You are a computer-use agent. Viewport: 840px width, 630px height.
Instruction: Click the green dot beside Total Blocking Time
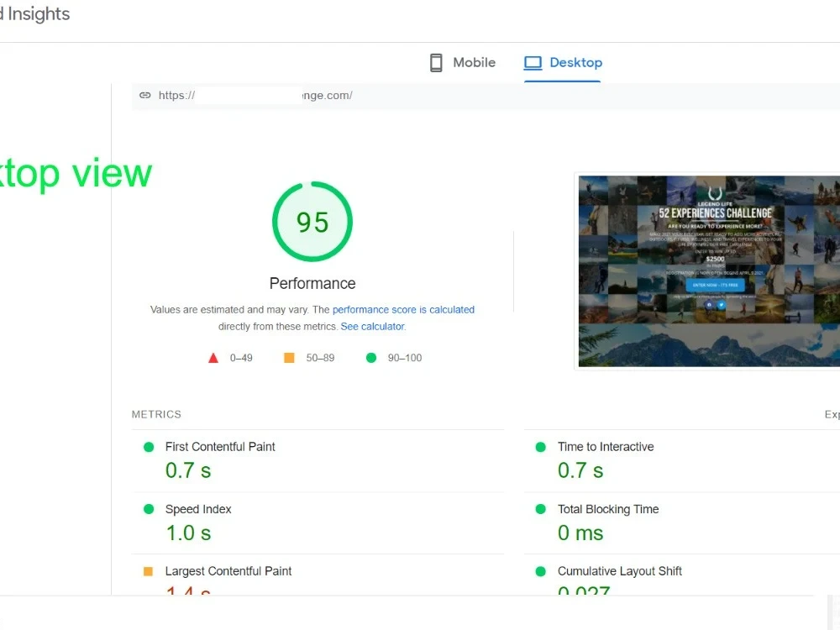click(540, 509)
